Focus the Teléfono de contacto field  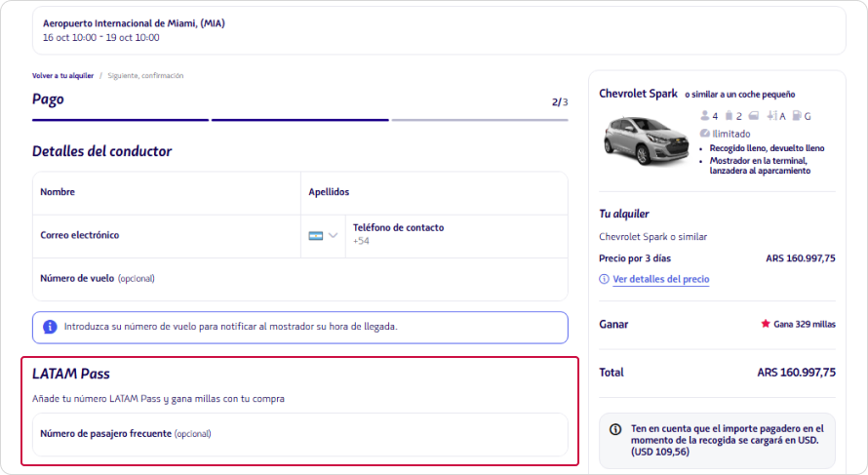coord(456,236)
